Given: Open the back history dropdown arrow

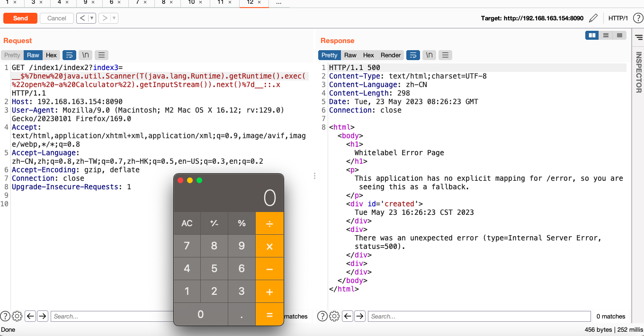Looking at the screenshot, I should pos(92,18).
